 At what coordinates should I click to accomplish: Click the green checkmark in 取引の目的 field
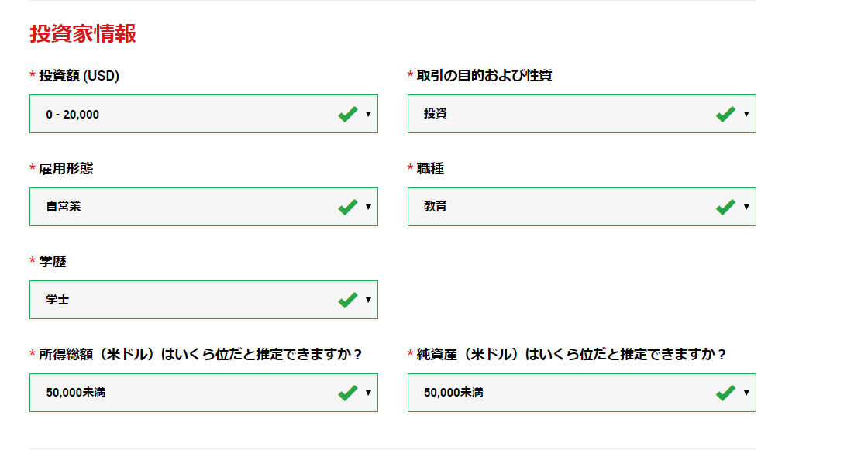click(725, 114)
